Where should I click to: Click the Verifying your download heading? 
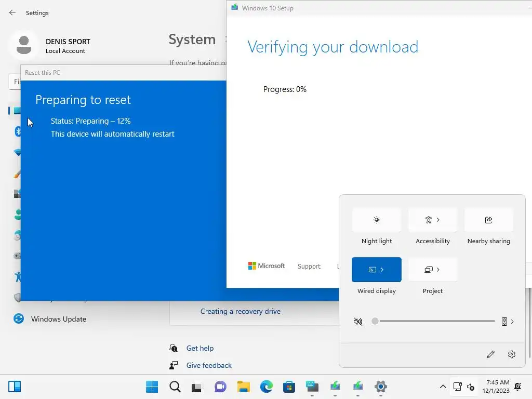click(333, 47)
